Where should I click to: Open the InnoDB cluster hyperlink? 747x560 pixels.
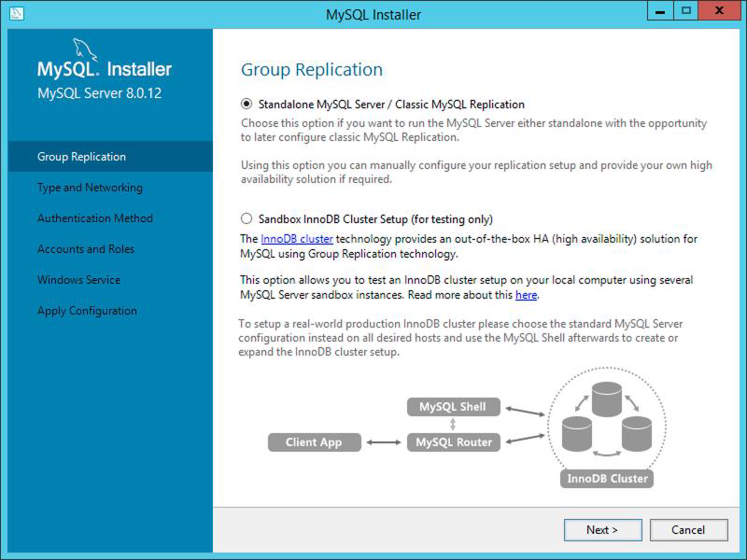297,239
